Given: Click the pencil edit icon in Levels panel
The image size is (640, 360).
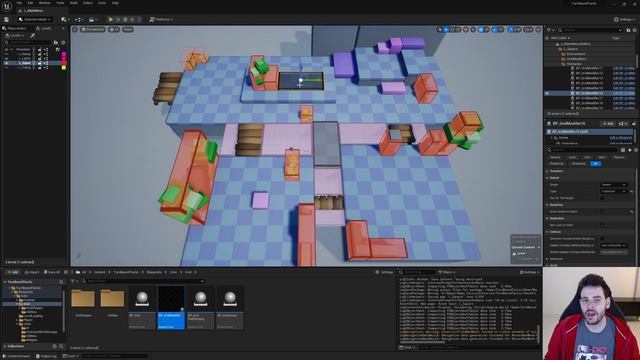Looking at the screenshot, I should tap(32, 36).
